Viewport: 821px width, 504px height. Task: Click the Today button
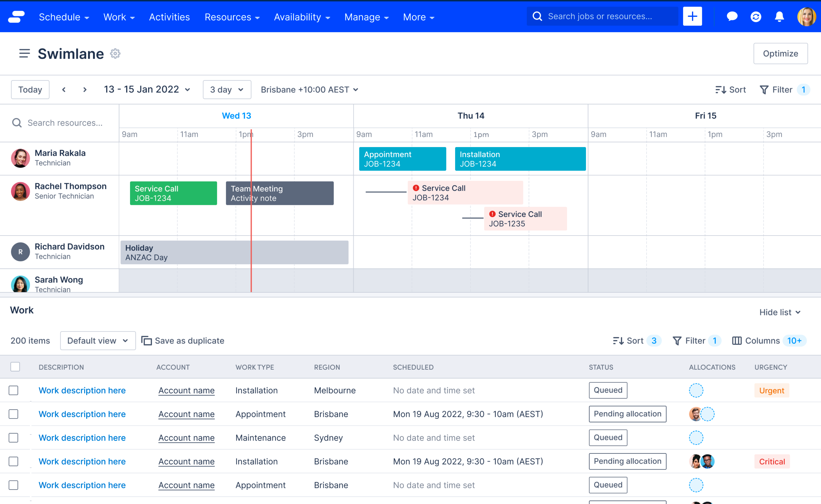pyautogui.click(x=30, y=89)
